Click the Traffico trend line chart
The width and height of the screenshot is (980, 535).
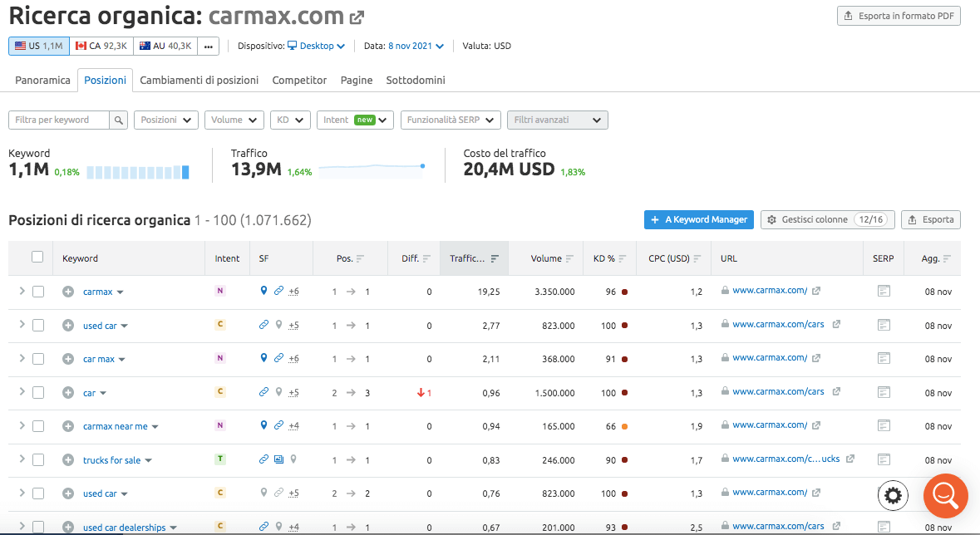tap(372, 169)
